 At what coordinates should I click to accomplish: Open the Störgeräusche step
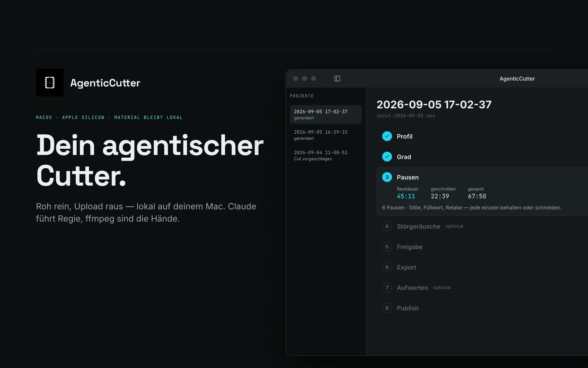coord(418,226)
